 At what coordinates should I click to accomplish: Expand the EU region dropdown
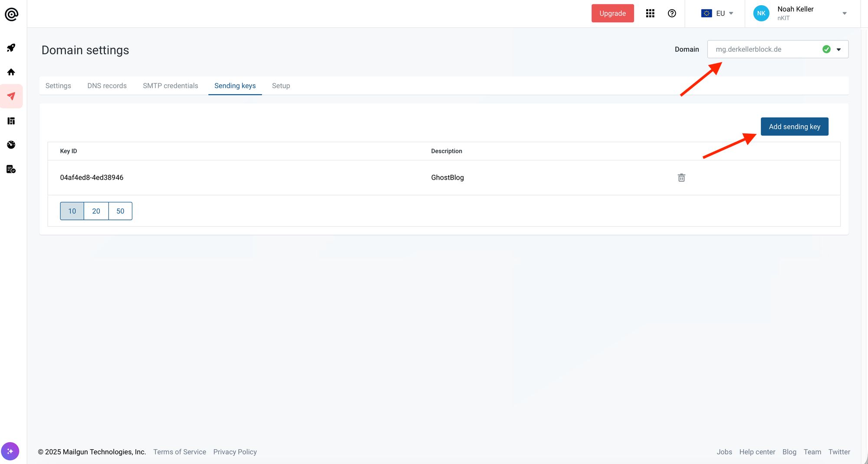(x=717, y=13)
